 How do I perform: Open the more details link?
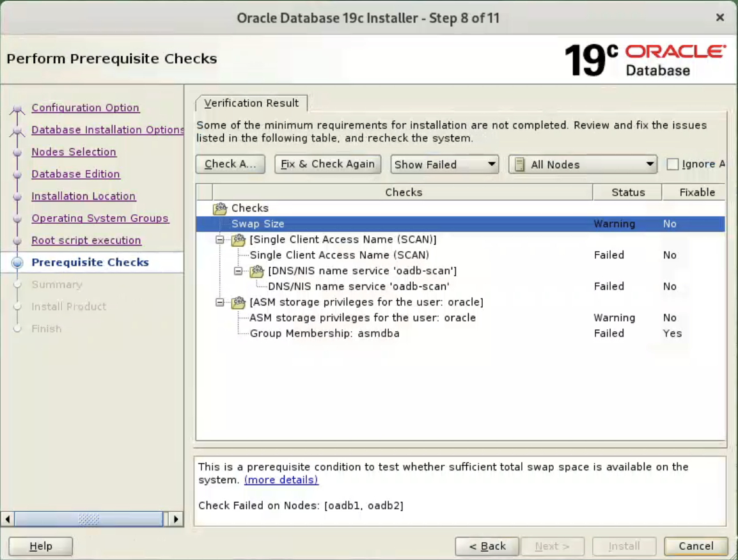pos(281,480)
